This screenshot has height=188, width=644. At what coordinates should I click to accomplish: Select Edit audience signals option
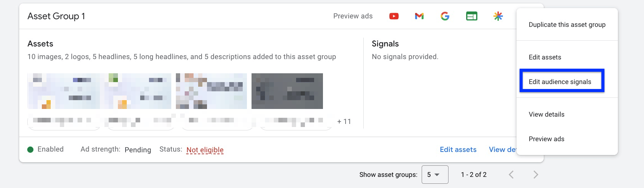[560, 82]
